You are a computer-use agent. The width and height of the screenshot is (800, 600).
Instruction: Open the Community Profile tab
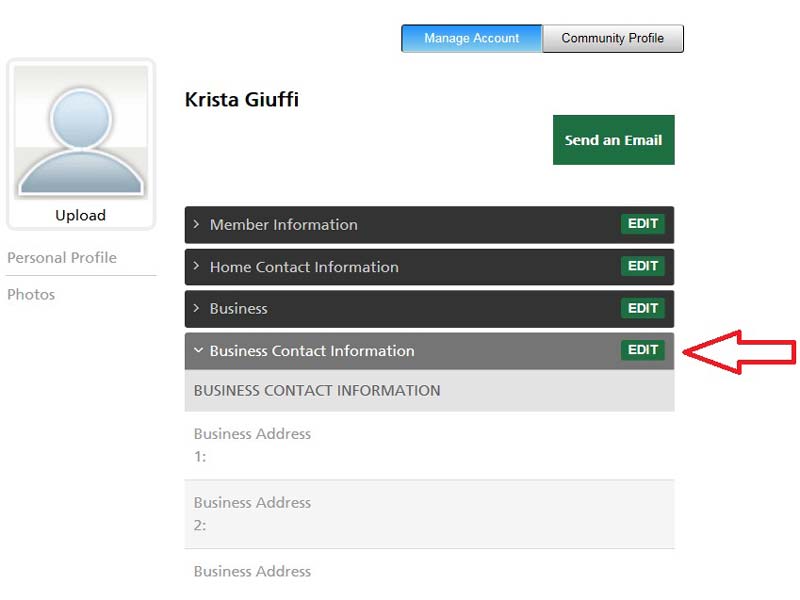(x=612, y=39)
